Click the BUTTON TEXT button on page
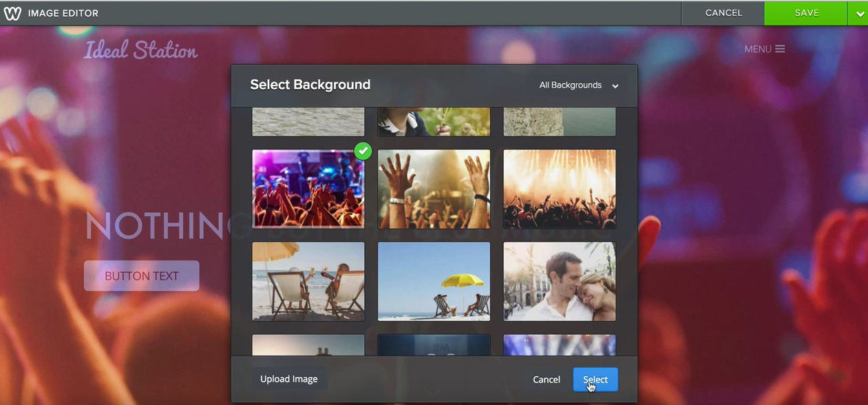This screenshot has width=868, height=405. pos(142,276)
